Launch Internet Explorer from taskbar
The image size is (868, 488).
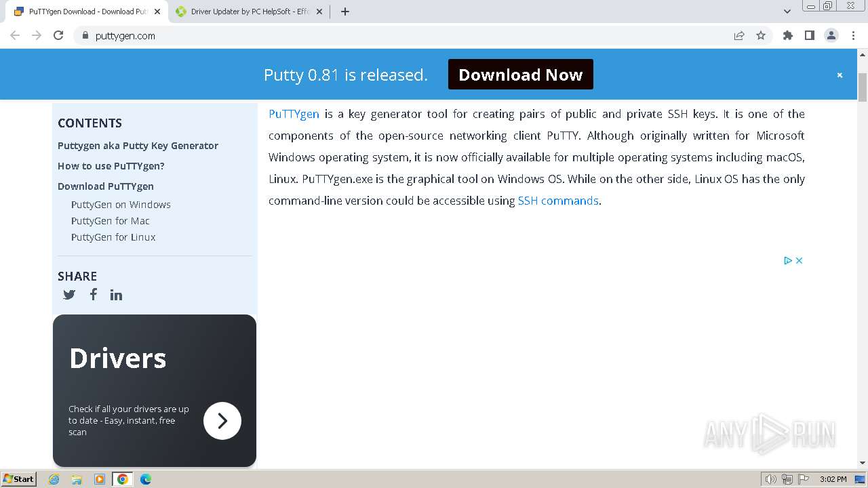(x=54, y=479)
